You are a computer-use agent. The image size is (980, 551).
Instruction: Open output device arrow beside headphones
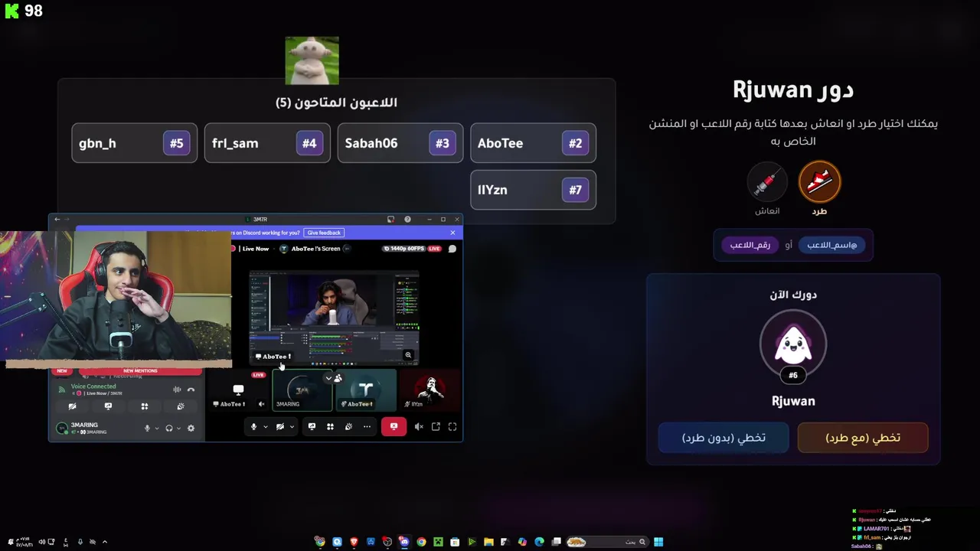[179, 429]
